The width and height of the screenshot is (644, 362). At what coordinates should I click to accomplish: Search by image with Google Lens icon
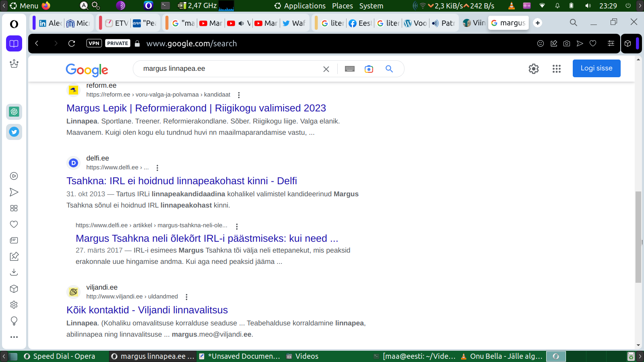pos(369,69)
